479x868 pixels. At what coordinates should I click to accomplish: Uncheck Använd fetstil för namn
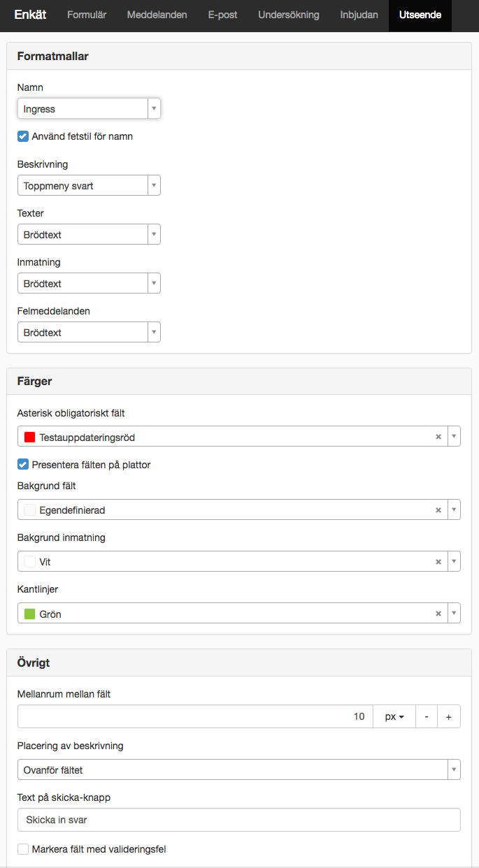point(23,136)
